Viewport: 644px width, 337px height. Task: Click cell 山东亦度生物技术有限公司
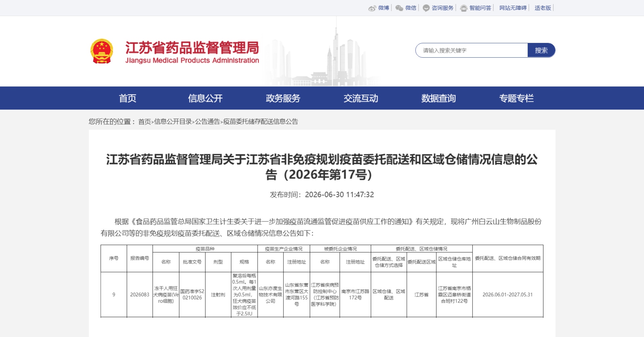(270, 295)
